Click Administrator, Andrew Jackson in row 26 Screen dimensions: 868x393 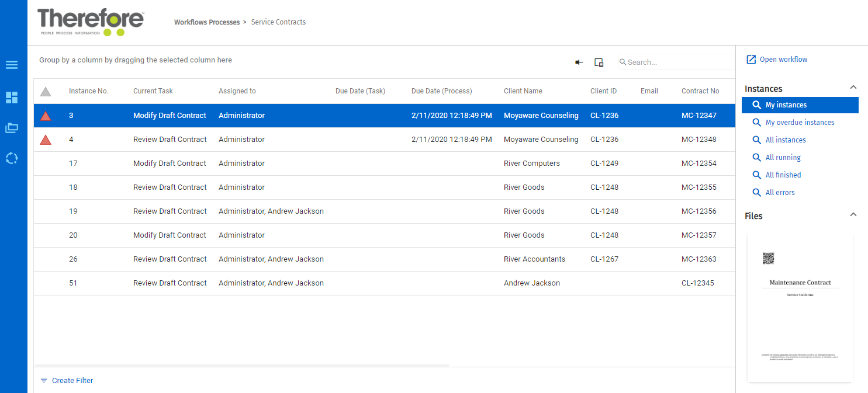click(x=271, y=259)
